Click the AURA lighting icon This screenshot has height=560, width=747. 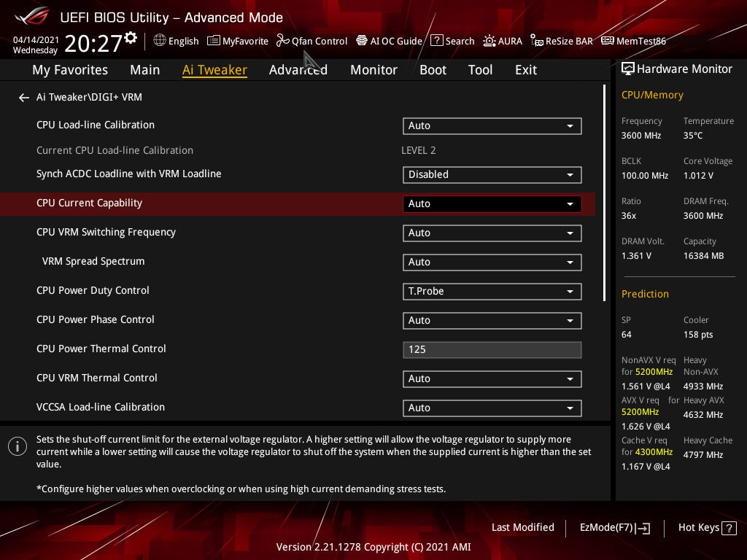tap(489, 41)
